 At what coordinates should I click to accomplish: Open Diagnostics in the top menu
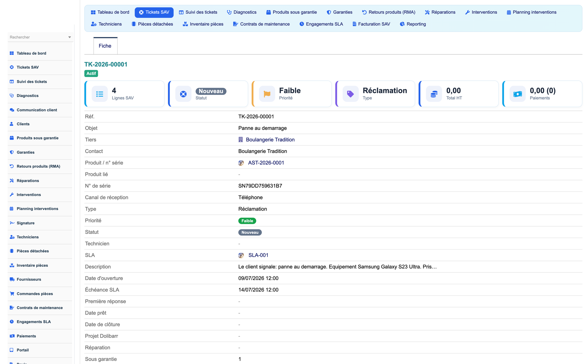[242, 12]
